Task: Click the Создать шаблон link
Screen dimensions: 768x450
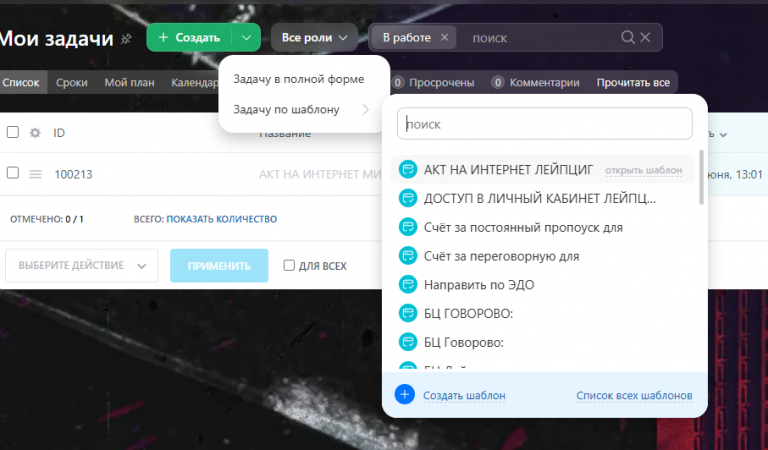Action: 464,395
